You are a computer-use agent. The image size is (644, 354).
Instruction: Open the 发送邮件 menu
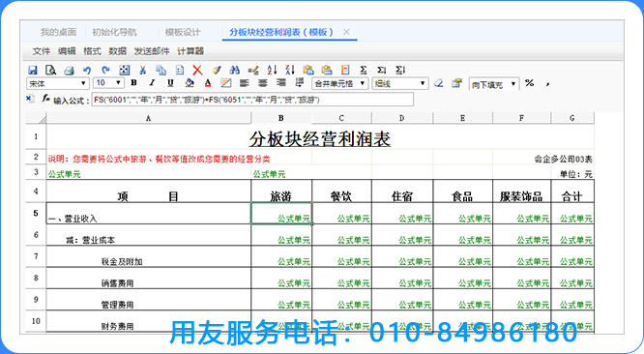coord(152,51)
